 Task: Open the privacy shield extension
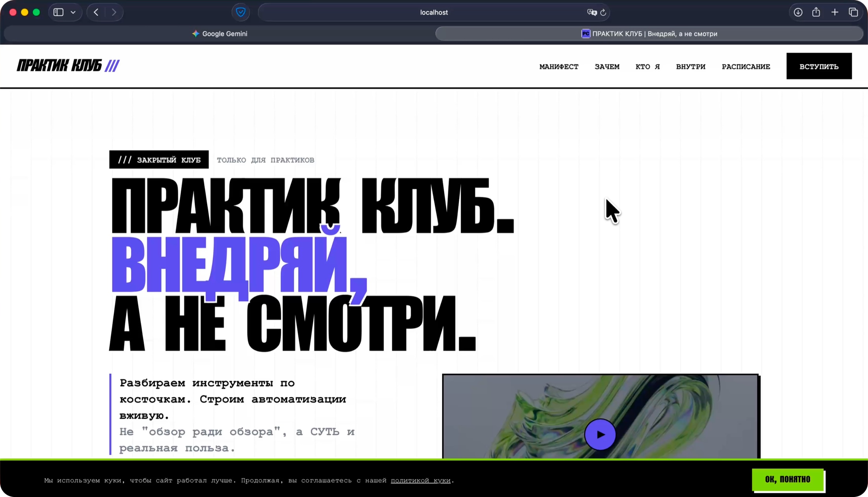point(241,12)
